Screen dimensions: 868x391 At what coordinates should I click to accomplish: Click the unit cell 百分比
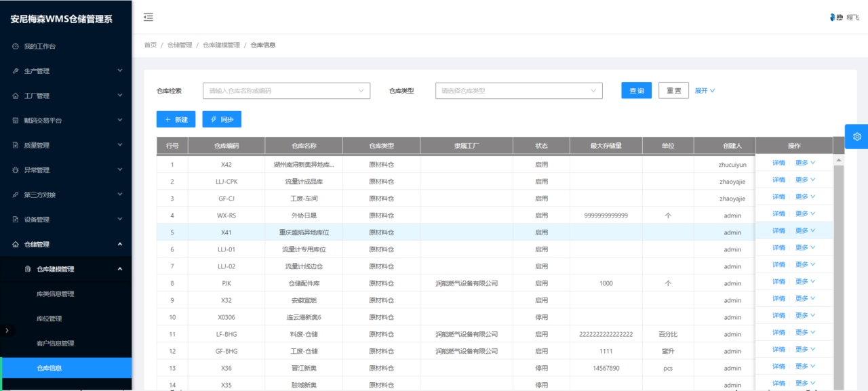668,334
